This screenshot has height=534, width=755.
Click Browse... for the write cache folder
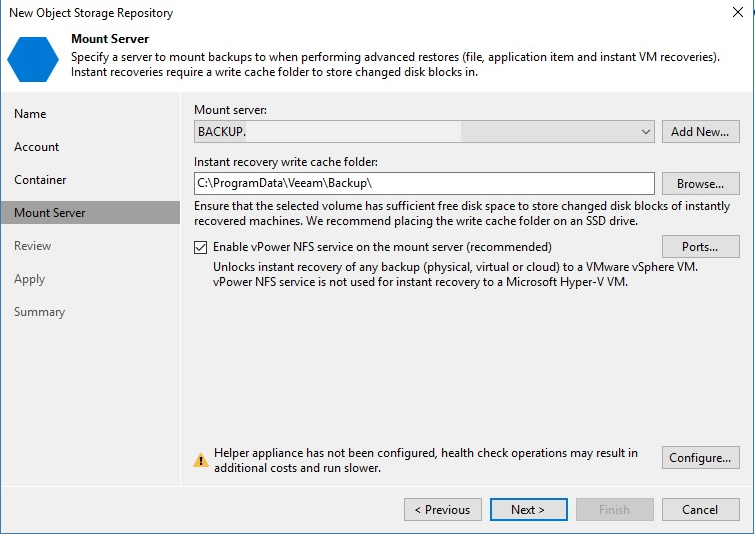(701, 184)
